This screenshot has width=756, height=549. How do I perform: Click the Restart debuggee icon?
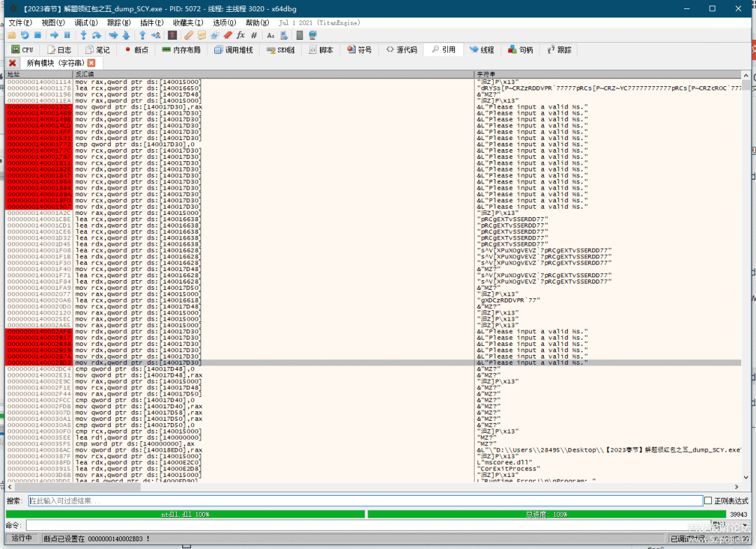tap(24, 35)
